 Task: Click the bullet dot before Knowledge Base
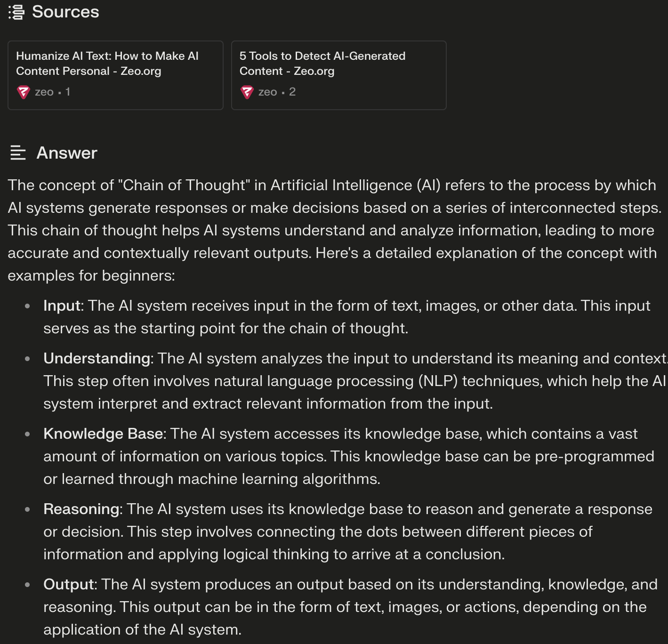27,434
